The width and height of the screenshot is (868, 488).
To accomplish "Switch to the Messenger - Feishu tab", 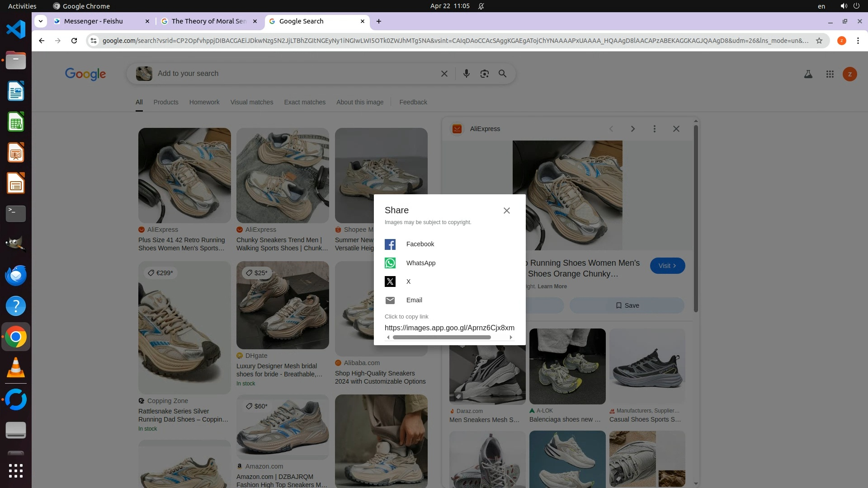I will 94,21.
